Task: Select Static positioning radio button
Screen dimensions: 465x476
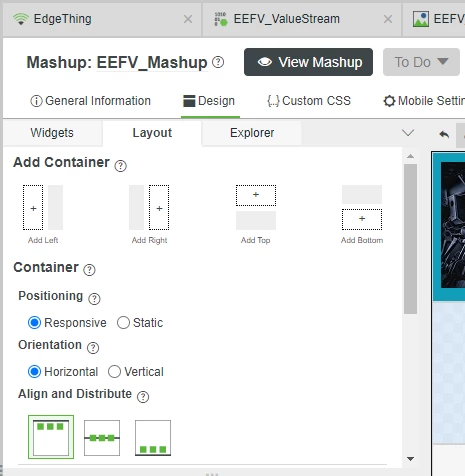Action: [123, 323]
